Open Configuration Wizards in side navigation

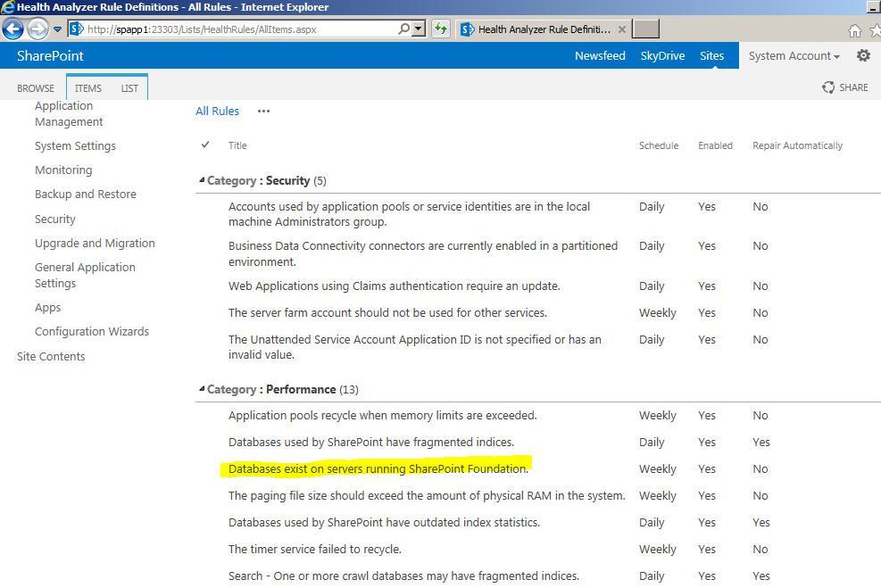tap(92, 331)
